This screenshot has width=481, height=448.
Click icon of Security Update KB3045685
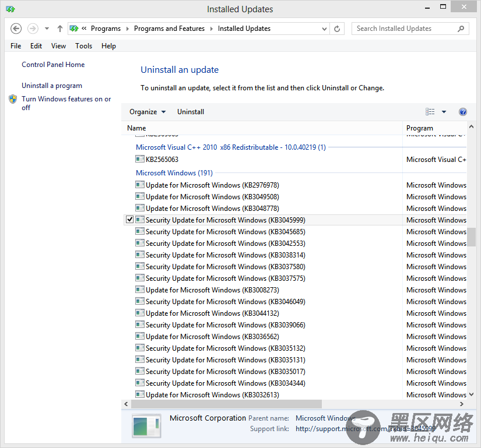(x=140, y=231)
